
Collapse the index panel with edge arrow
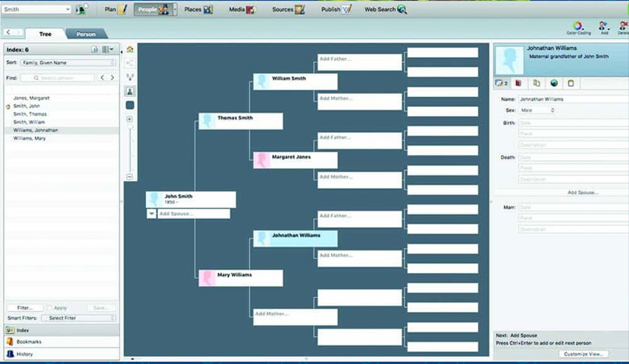click(x=122, y=52)
